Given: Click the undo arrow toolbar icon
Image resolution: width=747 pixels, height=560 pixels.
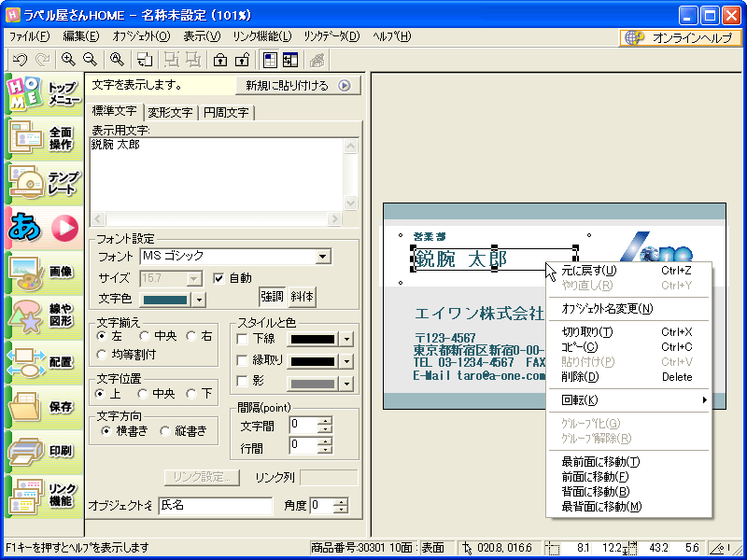Looking at the screenshot, I should pos(20,60).
